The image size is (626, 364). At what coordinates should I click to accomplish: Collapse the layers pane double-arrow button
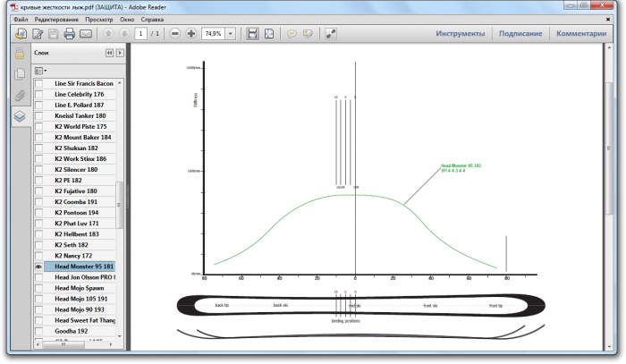pyautogui.click(x=109, y=53)
